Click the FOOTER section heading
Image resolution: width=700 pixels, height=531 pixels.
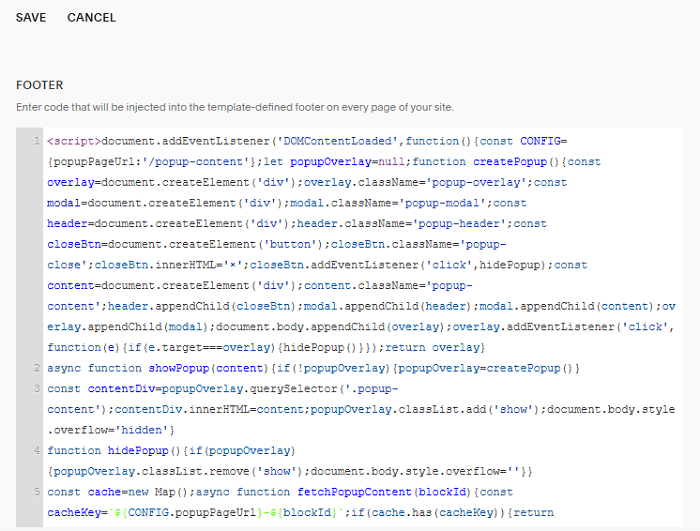(x=40, y=86)
